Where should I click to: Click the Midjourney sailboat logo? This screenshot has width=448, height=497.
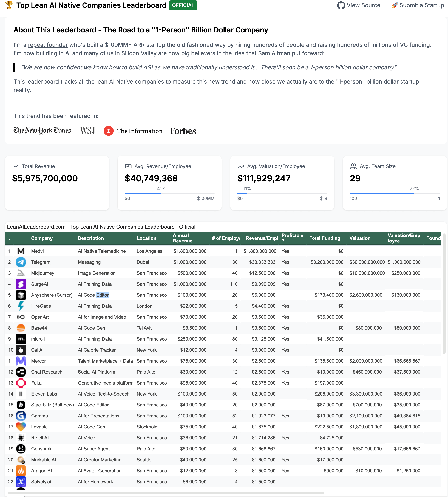pyautogui.click(x=21, y=273)
